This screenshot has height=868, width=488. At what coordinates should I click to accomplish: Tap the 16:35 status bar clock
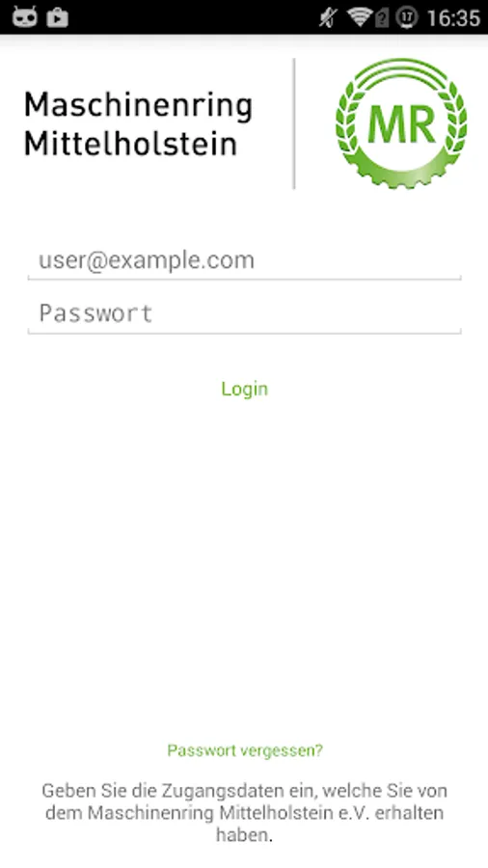453,17
